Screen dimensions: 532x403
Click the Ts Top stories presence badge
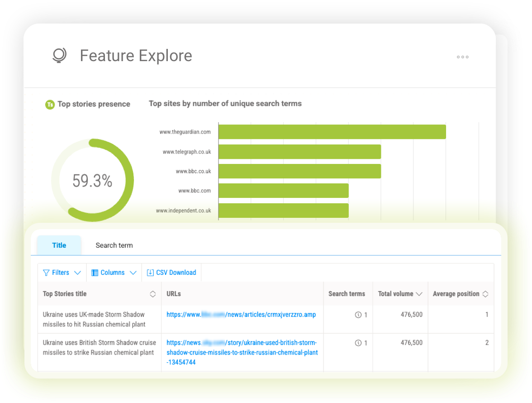click(50, 104)
